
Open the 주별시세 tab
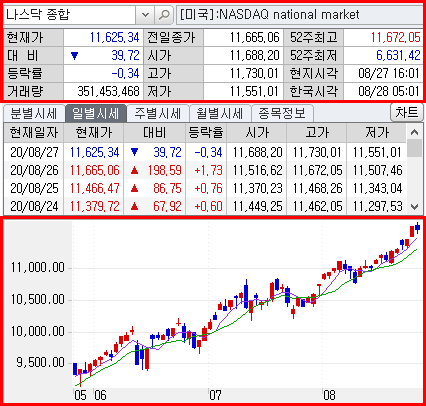158,114
